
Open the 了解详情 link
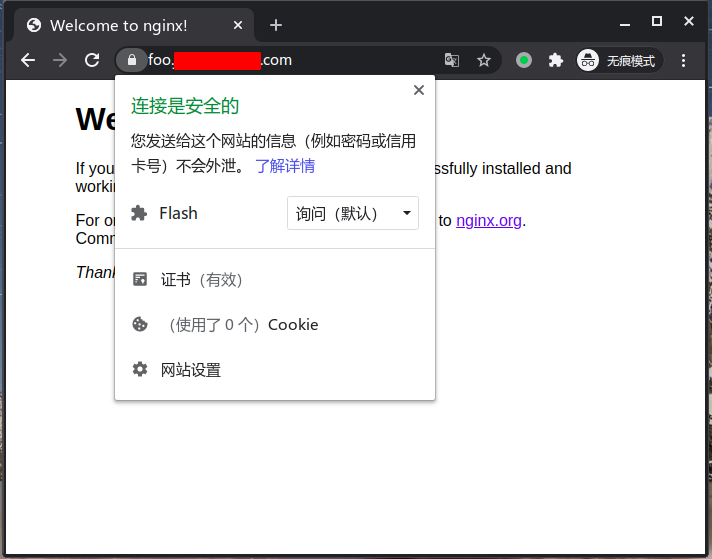coord(285,166)
